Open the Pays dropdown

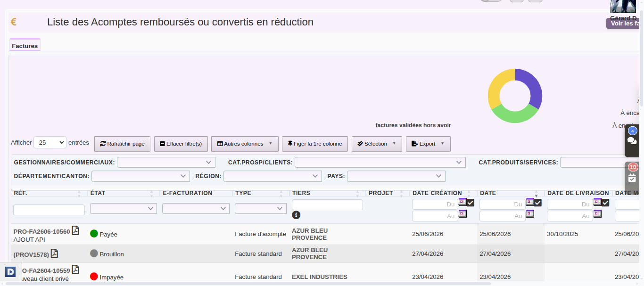point(396,176)
